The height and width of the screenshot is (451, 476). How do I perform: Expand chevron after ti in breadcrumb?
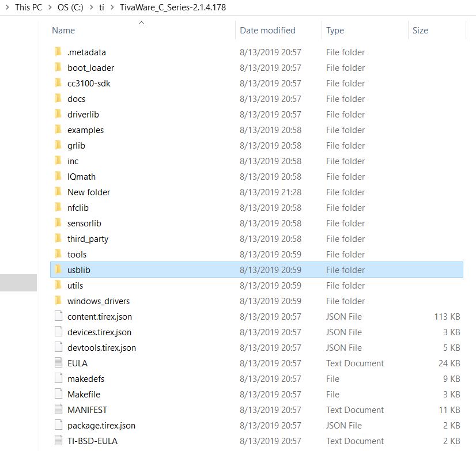click(x=112, y=7)
